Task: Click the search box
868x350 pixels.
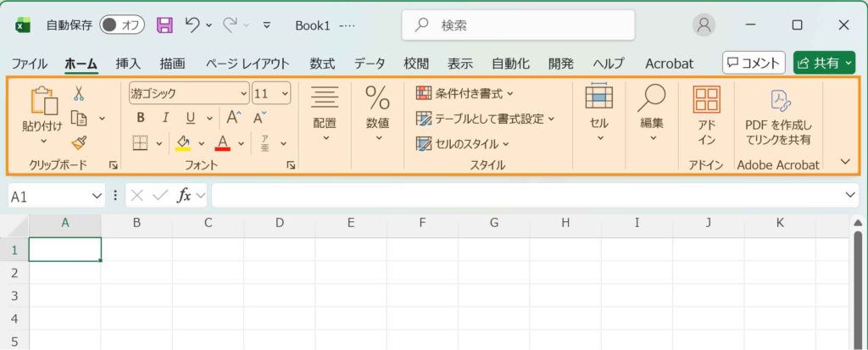Action: (518, 25)
